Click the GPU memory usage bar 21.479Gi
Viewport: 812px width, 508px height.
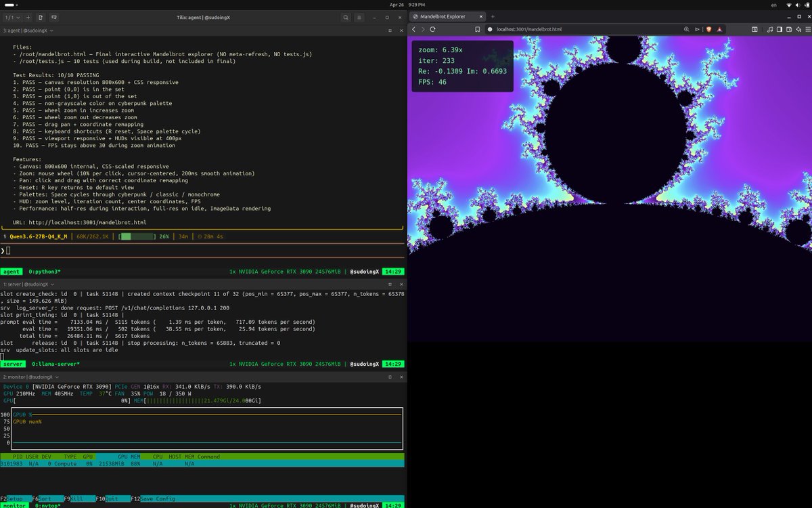(202, 401)
